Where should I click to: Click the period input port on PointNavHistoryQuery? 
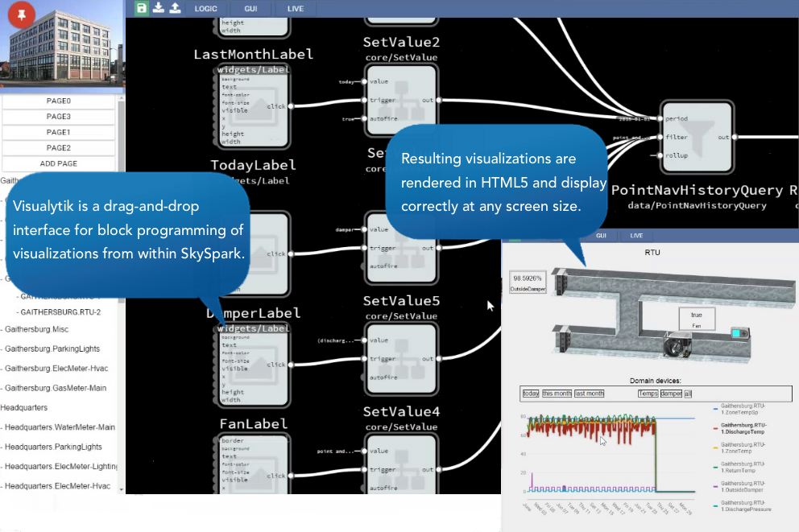(660, 118)
